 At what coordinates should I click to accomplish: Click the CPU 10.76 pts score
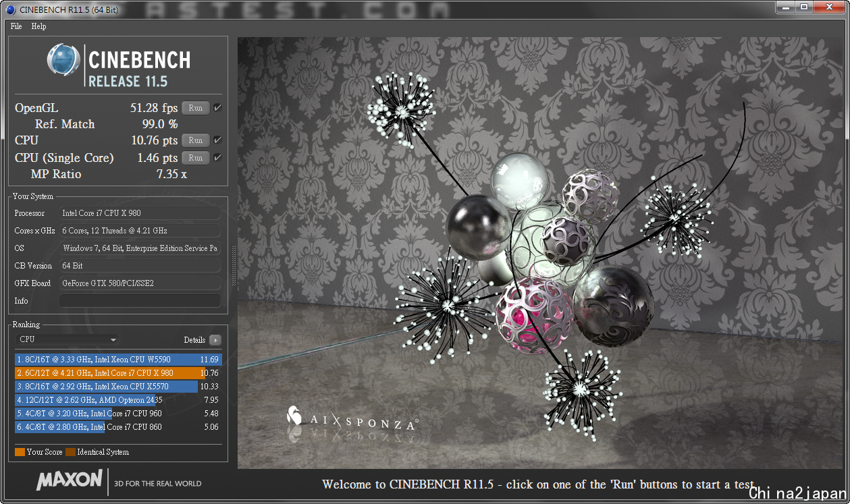[155, 140]
